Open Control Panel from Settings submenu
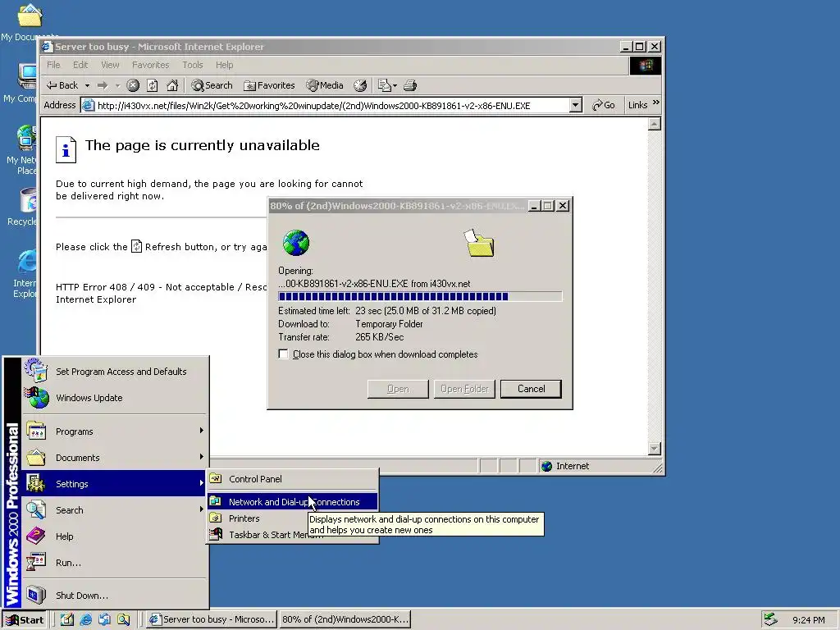This screenshot has width=840, height=630. click(x=293, y=479)
